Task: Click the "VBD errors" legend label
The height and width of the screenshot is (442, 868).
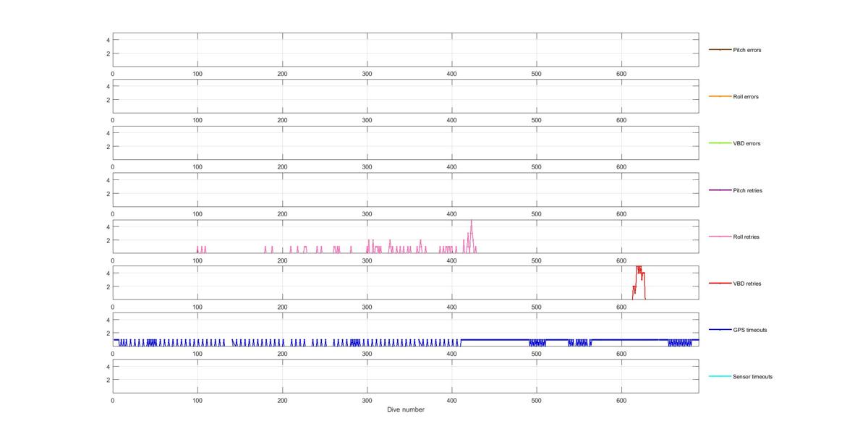Action: point(746,143)
